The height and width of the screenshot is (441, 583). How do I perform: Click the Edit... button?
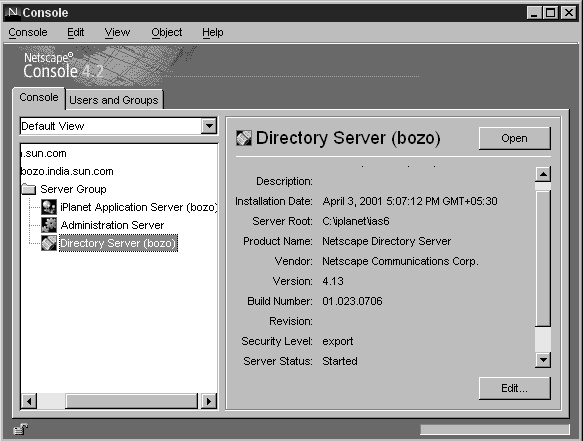514,388
